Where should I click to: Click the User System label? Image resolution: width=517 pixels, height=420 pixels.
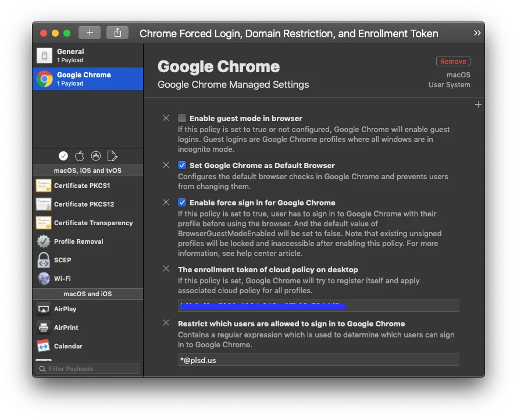pos(449,85)
